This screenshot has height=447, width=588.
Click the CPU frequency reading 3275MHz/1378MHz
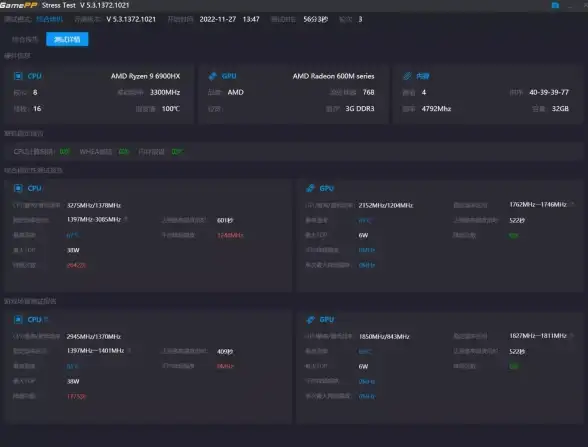click(x=94, y=206)
